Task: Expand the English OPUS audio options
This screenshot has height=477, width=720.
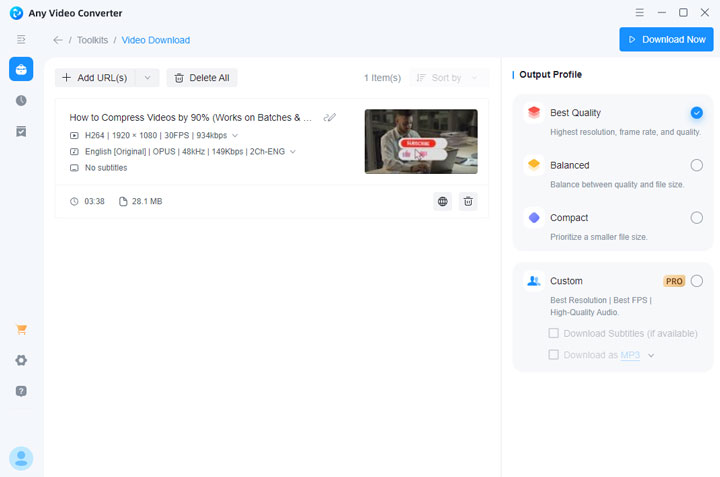Action: (293, 152)
